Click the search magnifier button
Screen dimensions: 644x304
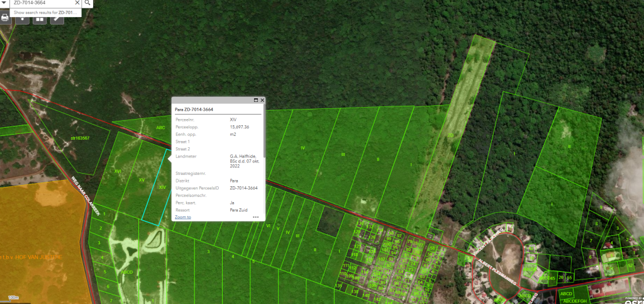[88, 3]
